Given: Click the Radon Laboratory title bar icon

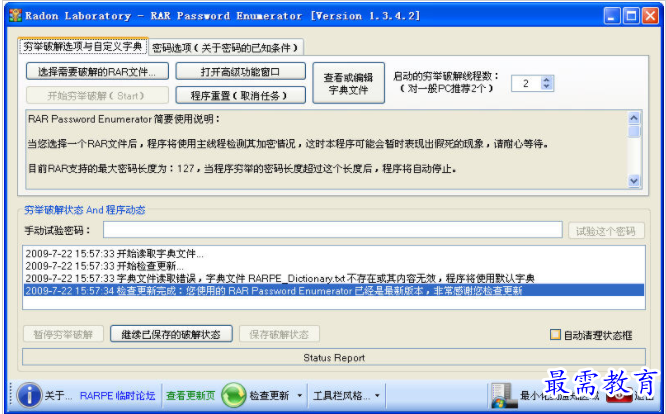Looking at the screenshot, I should 15,16.
